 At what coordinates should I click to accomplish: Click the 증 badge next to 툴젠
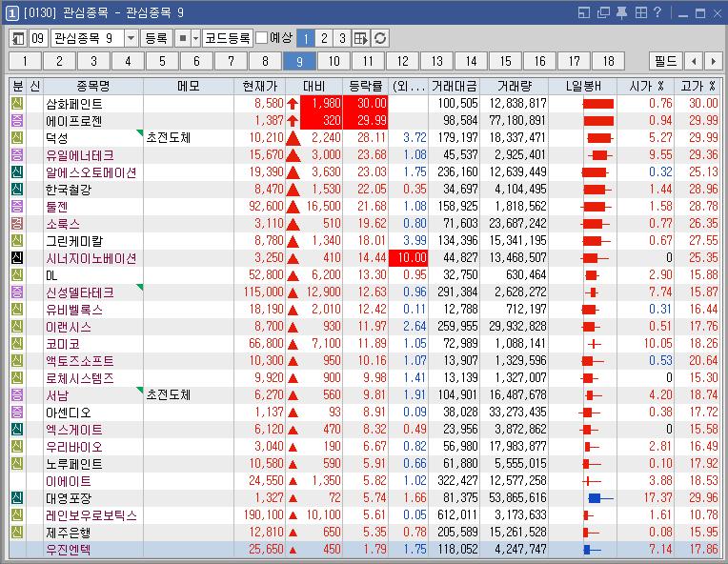coord(17,206)
